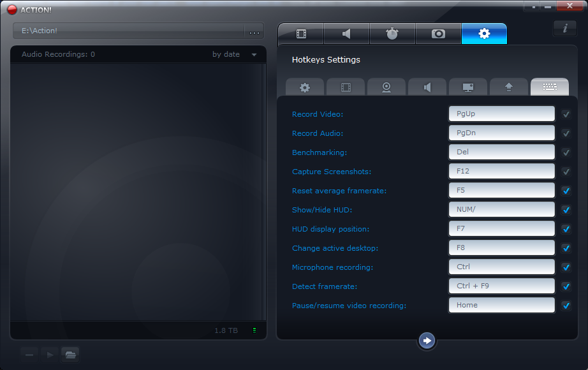This screenshot has width=588, height=370.
Task: Click the info button
Action: [564, 28]
